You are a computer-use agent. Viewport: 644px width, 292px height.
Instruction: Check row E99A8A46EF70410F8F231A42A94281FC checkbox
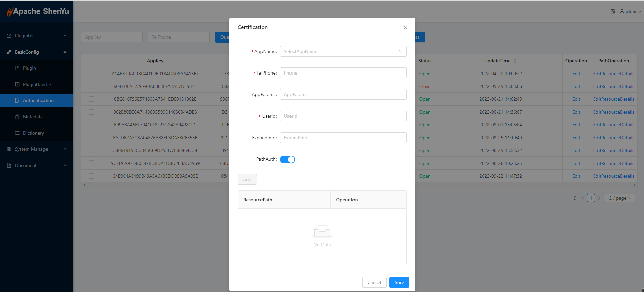91,125
